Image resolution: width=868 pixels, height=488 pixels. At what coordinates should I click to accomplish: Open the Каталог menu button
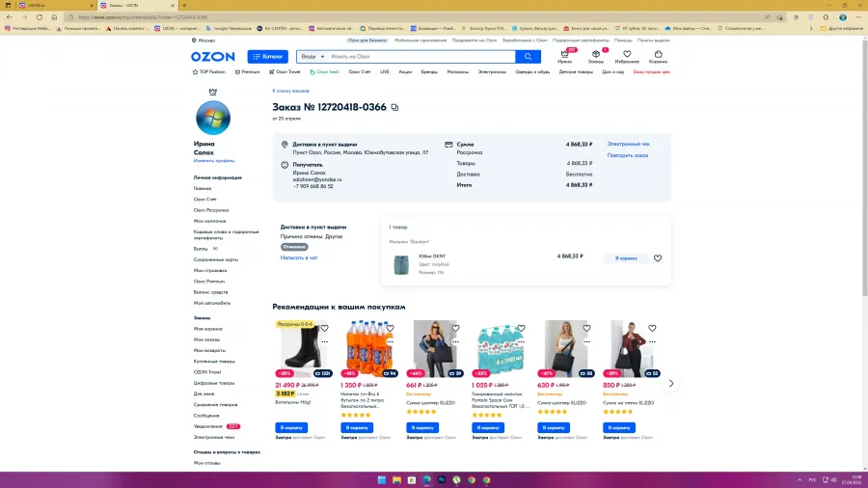267,57
